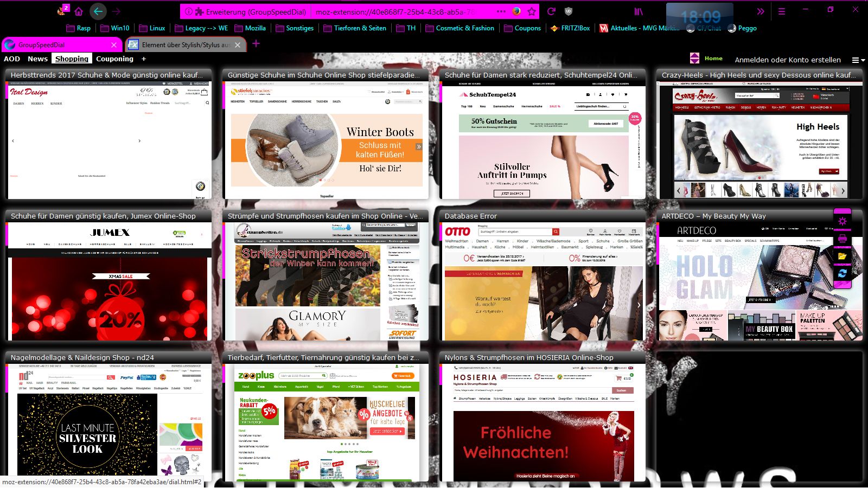868x488 pixels.
Task: Click the forward arrow in the toolbar
Action: tap(116, 11)
